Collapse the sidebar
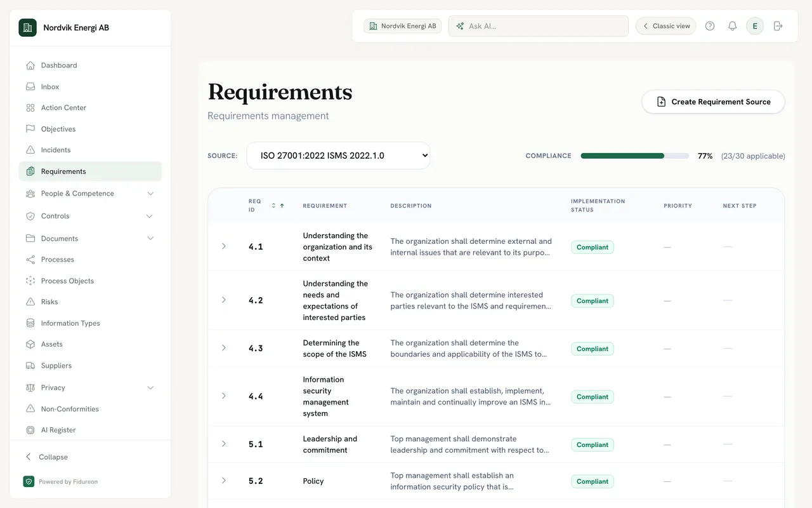812x508 pixels. pos(47,457)
